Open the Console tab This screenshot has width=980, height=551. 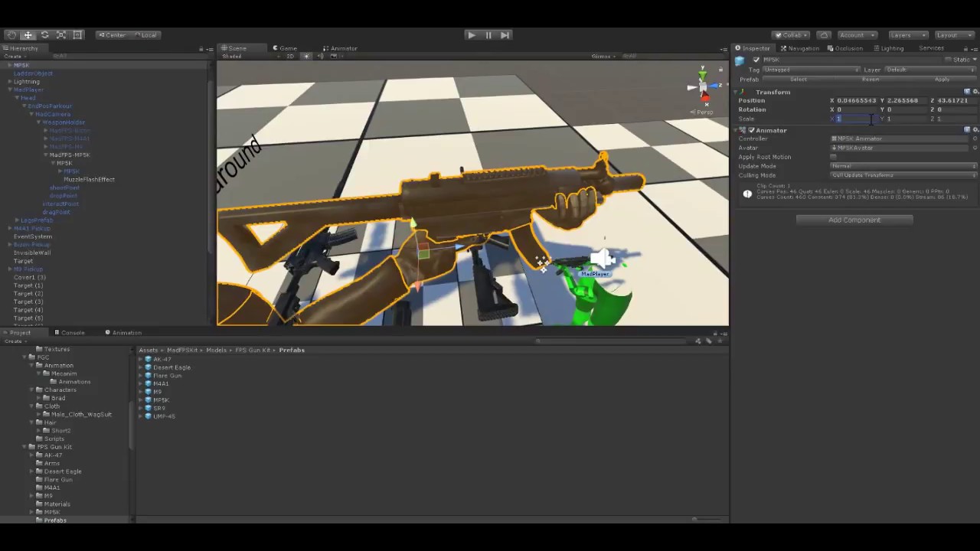(70, 333)
